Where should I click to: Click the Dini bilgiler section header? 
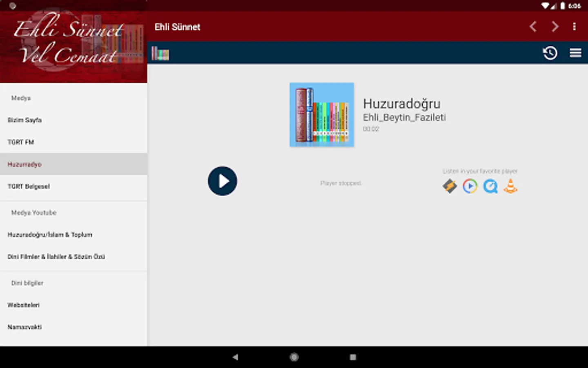tap(27, 283)
